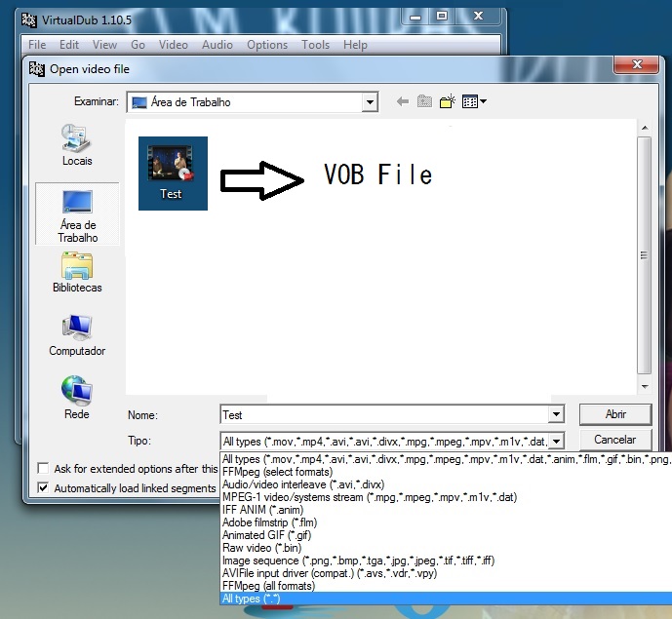Open the Edit menu in VirtualDub

click(x=69, y=45)
